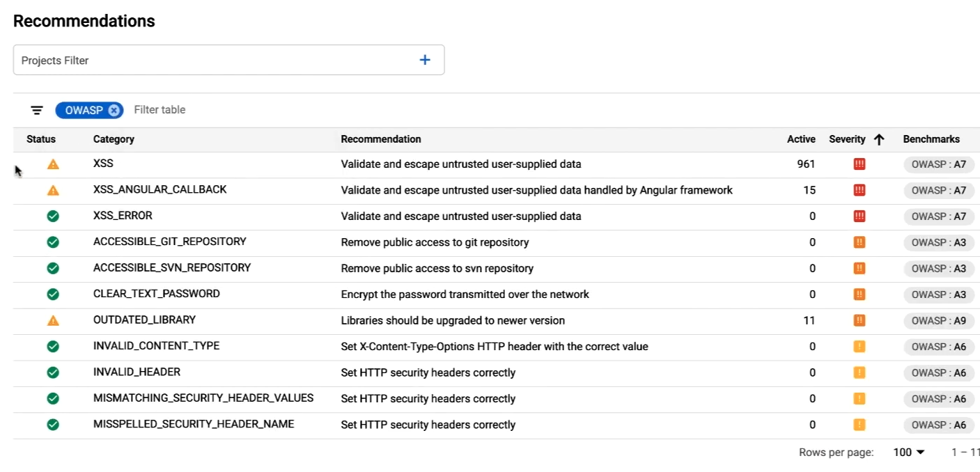The width and height of the screenshot is (980, 472).
Task: Click the OWASP : A9 benchmark for OUTDATED_LIBRARY
Action: click(x=938, y=320)
